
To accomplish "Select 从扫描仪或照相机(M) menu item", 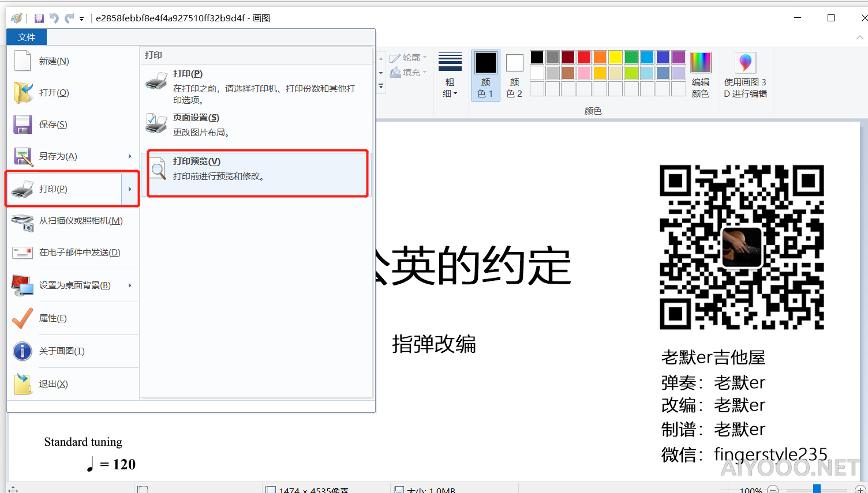I will [x=73, y=221].
